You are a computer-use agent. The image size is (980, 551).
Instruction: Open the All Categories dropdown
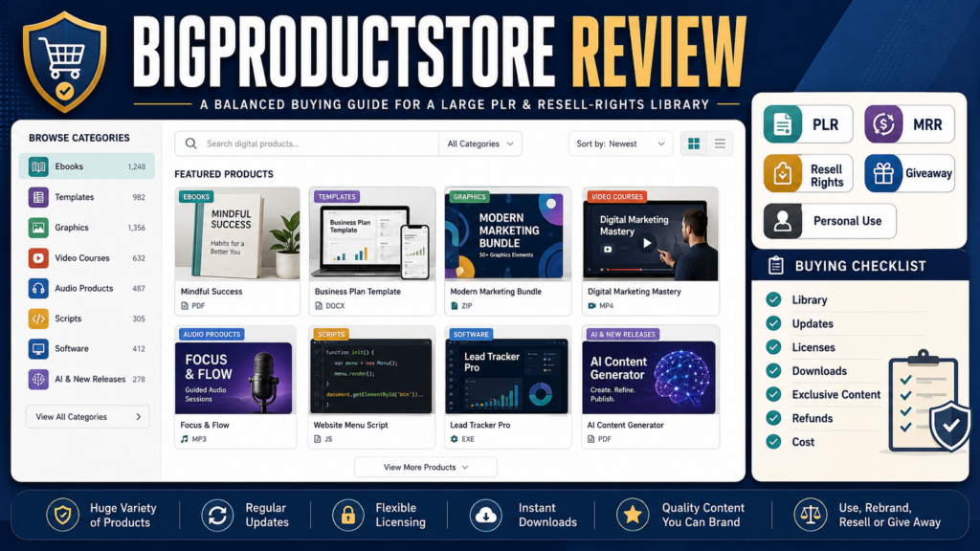coord(480,143)
